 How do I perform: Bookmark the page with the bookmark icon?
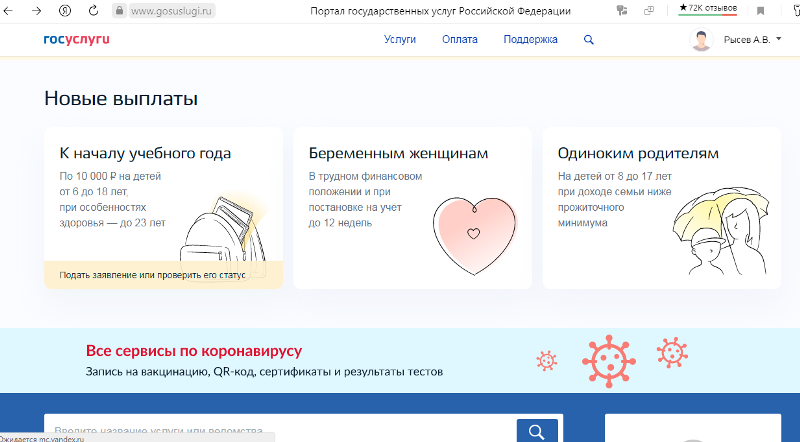point(760,11)
